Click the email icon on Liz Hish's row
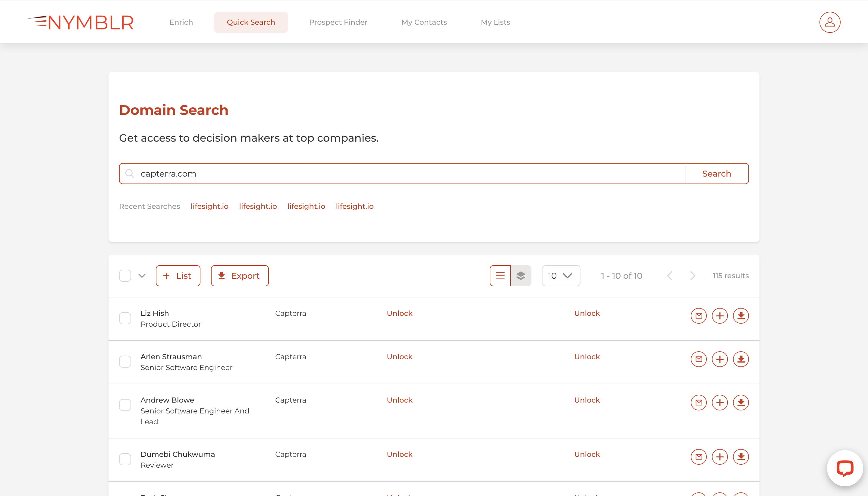The width and height of the screenshot is (868, 496). [x=699, y=315]
